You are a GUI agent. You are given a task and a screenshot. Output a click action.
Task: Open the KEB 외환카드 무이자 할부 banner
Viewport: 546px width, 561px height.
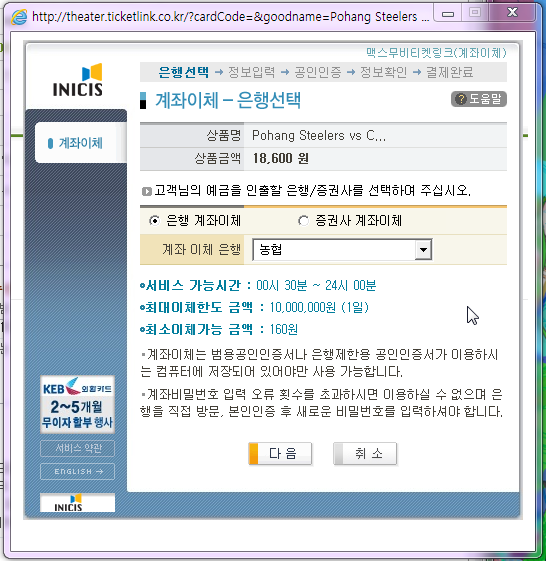(77, 404)
